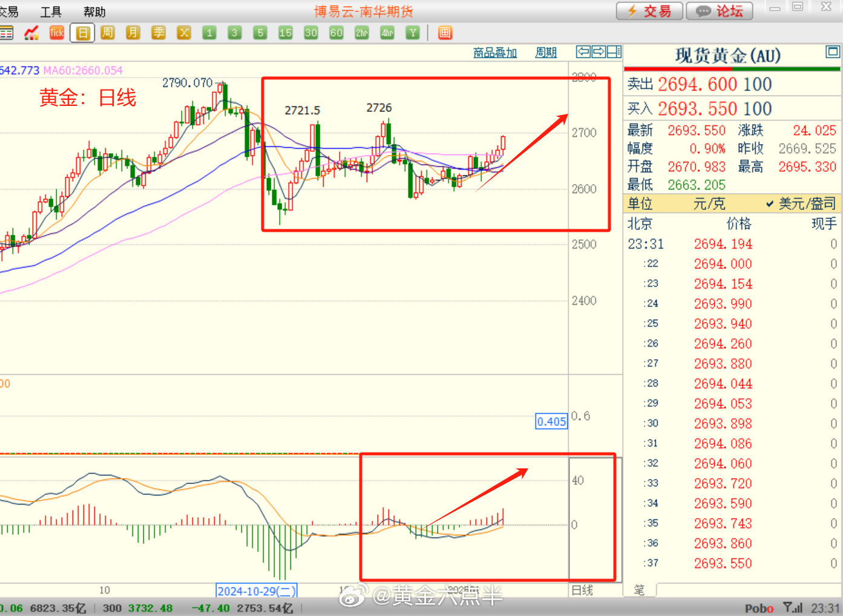Click the 2024-10-29(二) date marker

[x=257, y=591]
